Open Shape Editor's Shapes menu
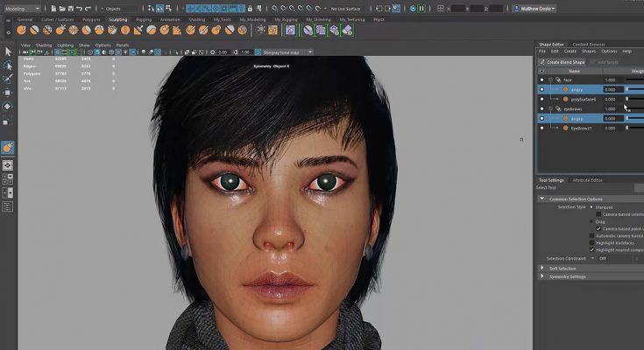This screenshot has height=350, width=644. click(589, 52)
